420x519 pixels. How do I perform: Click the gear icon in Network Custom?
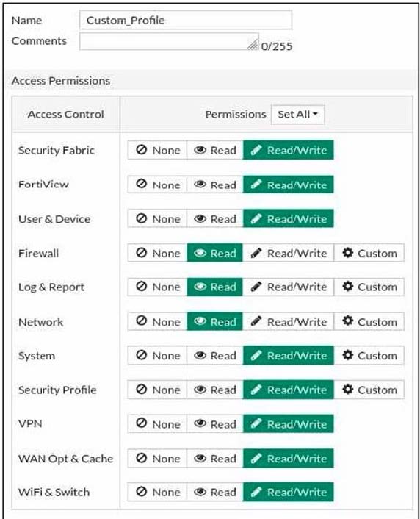pos(347,321)
